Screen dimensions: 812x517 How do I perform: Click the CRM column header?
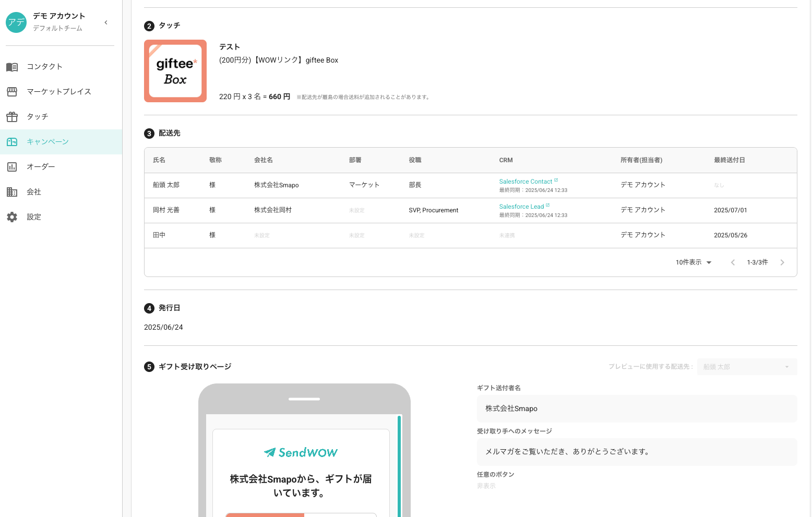coord(506,160)
